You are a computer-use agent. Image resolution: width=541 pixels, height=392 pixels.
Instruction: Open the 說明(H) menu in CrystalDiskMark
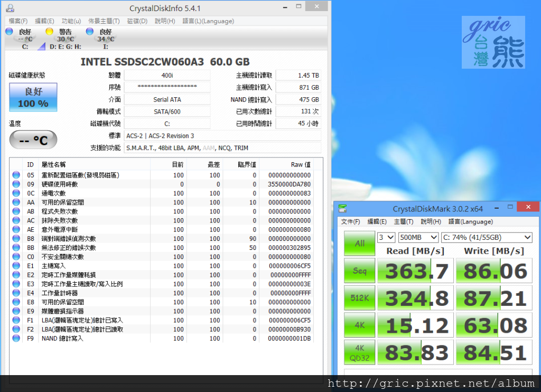[431, 221]
